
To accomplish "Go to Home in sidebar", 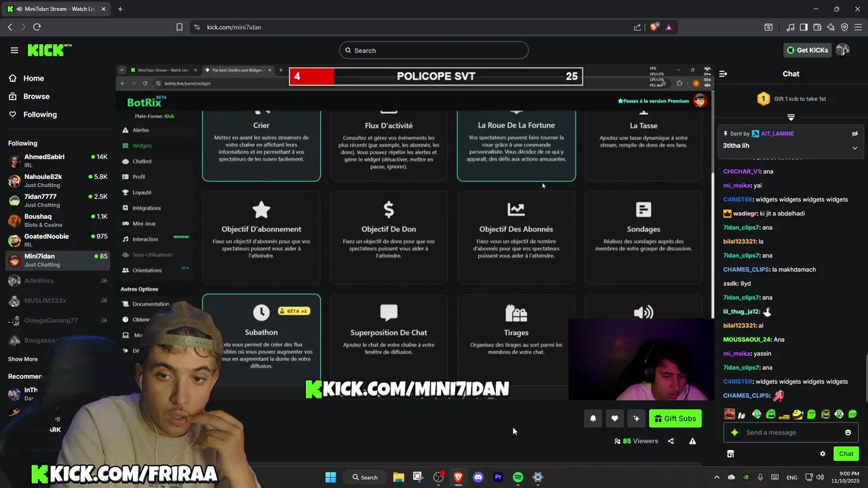I will [x=33, y=78].
